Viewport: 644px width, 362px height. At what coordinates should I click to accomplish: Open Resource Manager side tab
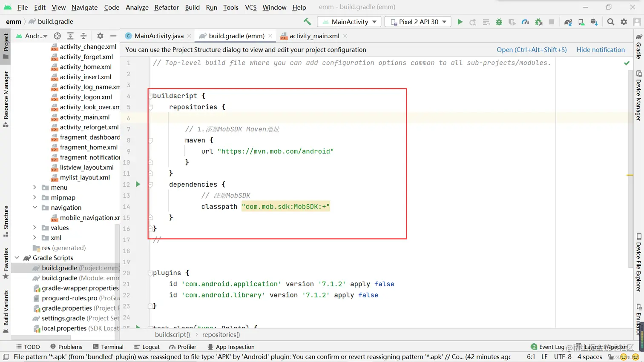point(6,99)
